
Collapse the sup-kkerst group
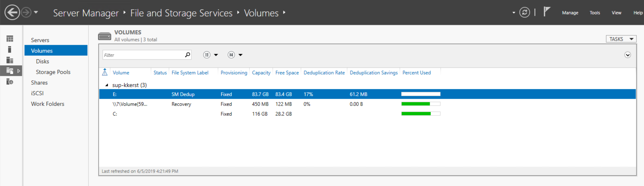107,85
